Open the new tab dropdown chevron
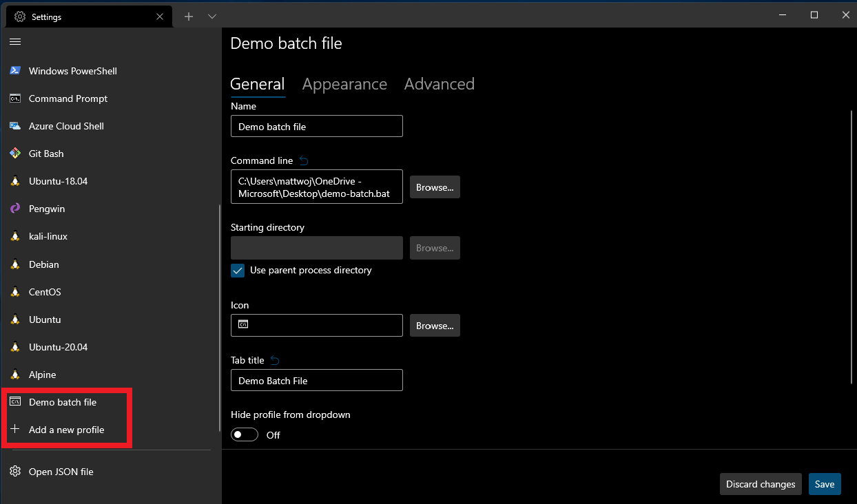Viewport: 857px width, 504px height. 211,16
